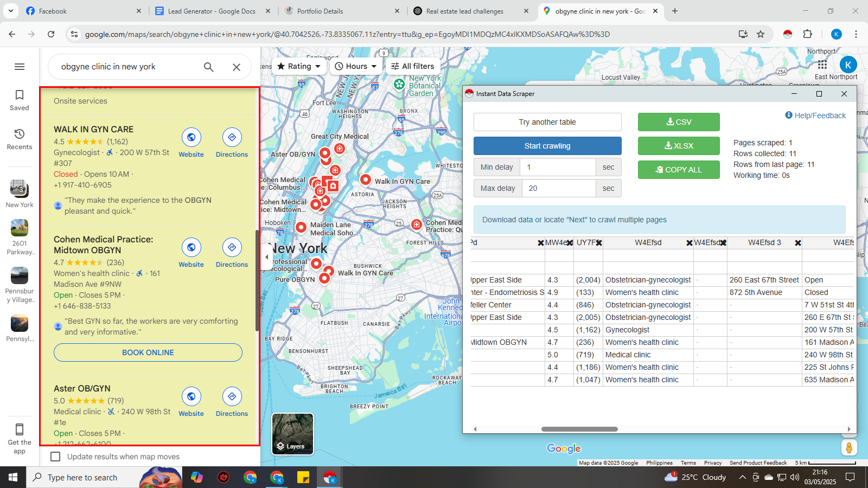Click the volume icon in system tray
Viewport: 868px width, 488px height.
pyautogui.click(x=795, y=477)
